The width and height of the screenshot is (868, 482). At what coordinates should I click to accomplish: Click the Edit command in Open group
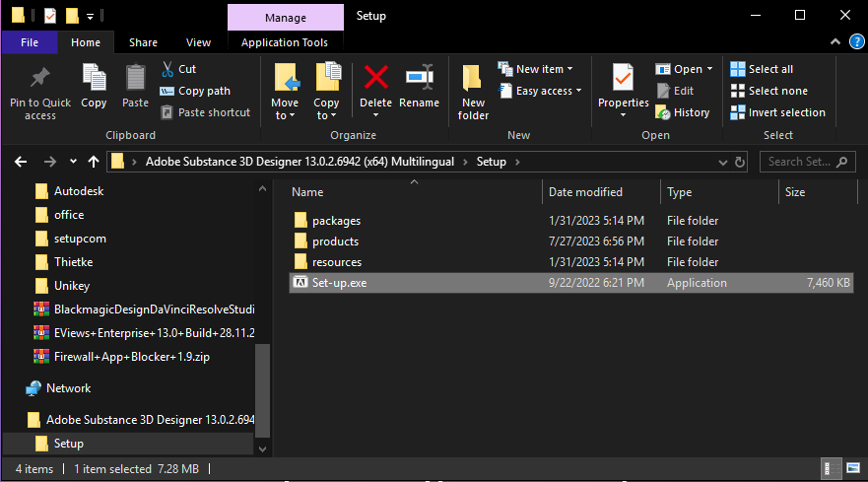(x=675, y=91)
